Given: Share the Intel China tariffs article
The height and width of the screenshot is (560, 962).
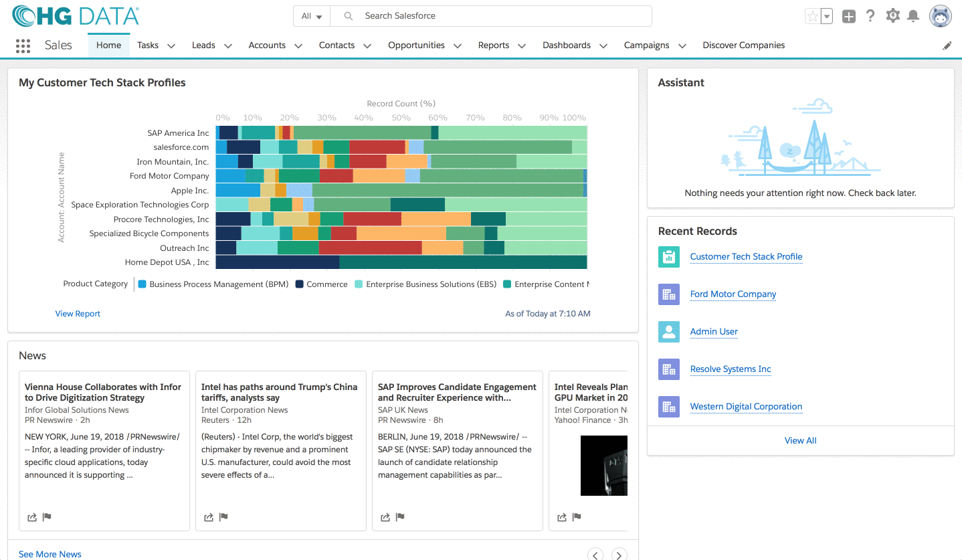Looking at the screenshot, I should (x=209, y=517).
